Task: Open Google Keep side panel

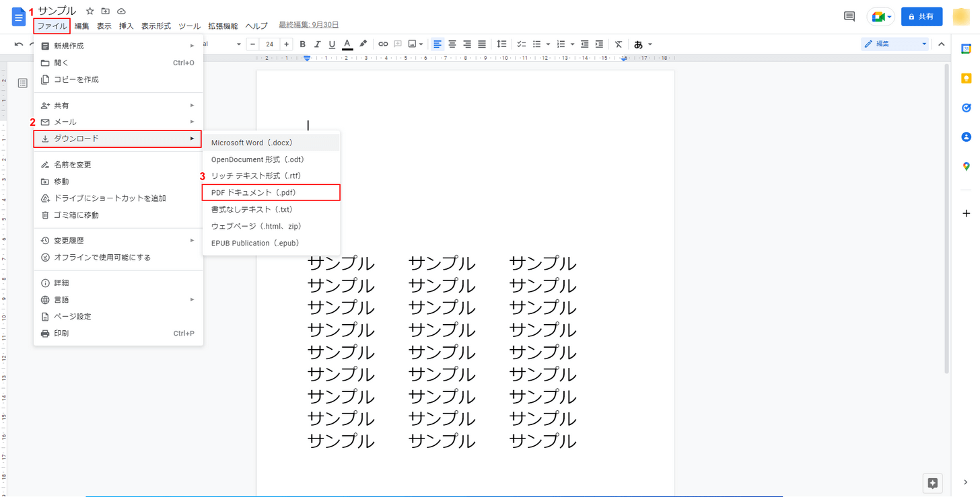Action: 966,79
